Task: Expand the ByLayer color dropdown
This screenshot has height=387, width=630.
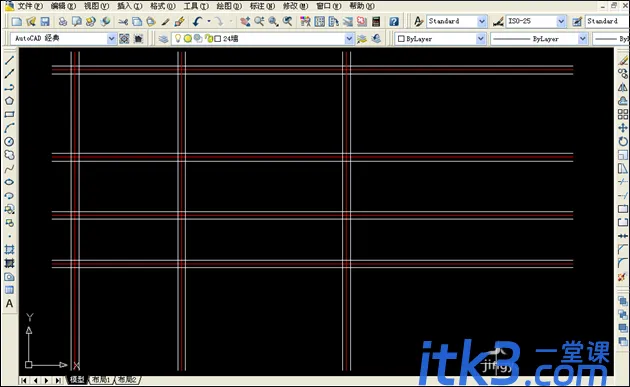Action: [x=480, y=39]
